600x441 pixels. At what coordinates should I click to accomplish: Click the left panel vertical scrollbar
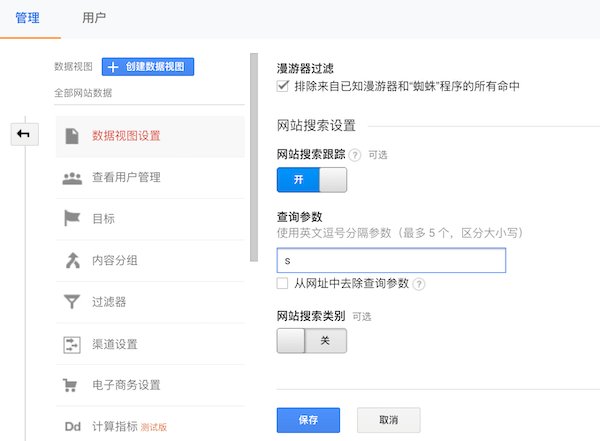tap(254, 157)
